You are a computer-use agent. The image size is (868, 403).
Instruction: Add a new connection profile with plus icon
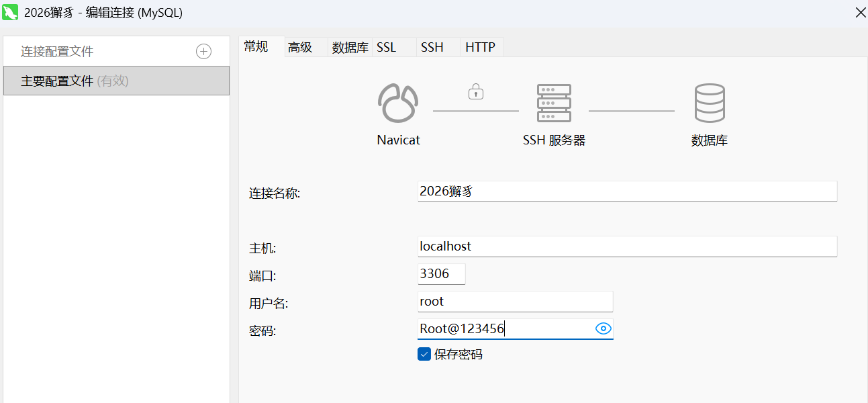tap(203, 52)
